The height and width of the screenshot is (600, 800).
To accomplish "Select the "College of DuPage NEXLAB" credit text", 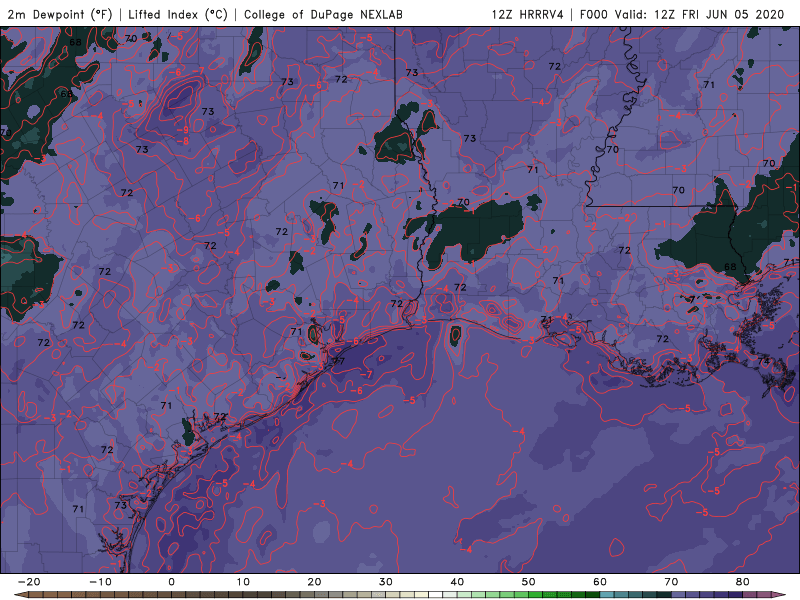I will (323, 14).
